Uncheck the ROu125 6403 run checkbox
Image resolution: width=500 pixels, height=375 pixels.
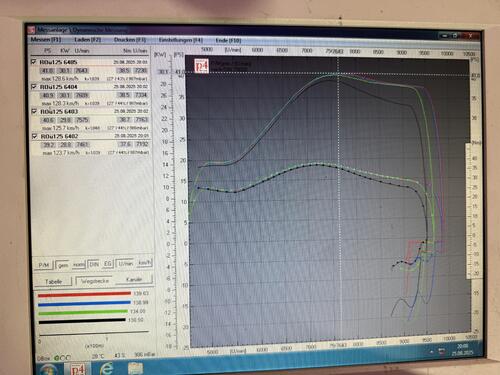point(34,111)
